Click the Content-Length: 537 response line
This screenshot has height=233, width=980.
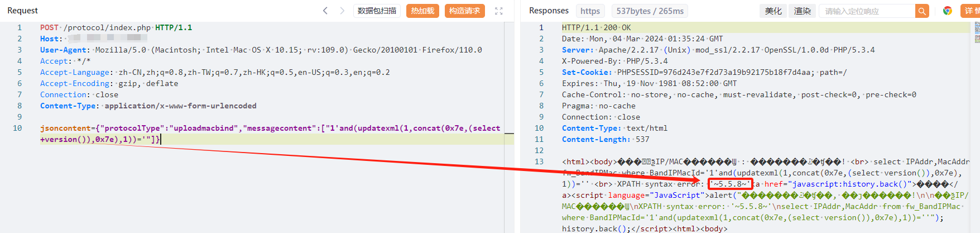click(x=606, y=139)
